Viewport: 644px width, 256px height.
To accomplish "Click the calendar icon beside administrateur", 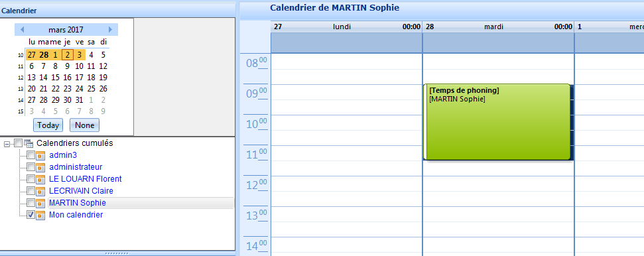I will 40,167.
